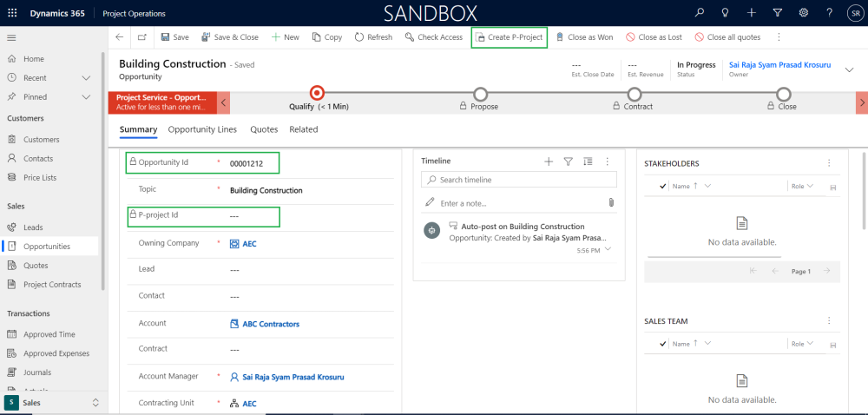
Task: Select the Qualify stage circle
Action: [x=317, y=93]
